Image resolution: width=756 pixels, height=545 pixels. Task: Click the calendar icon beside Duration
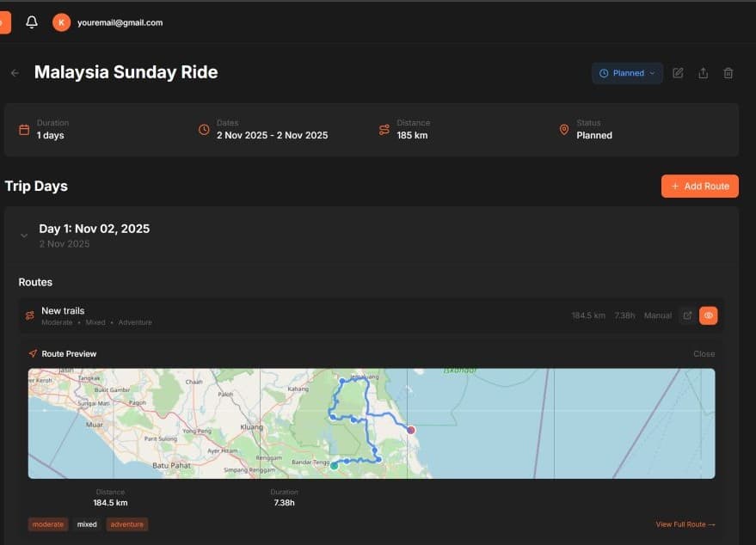pos(24,129)
